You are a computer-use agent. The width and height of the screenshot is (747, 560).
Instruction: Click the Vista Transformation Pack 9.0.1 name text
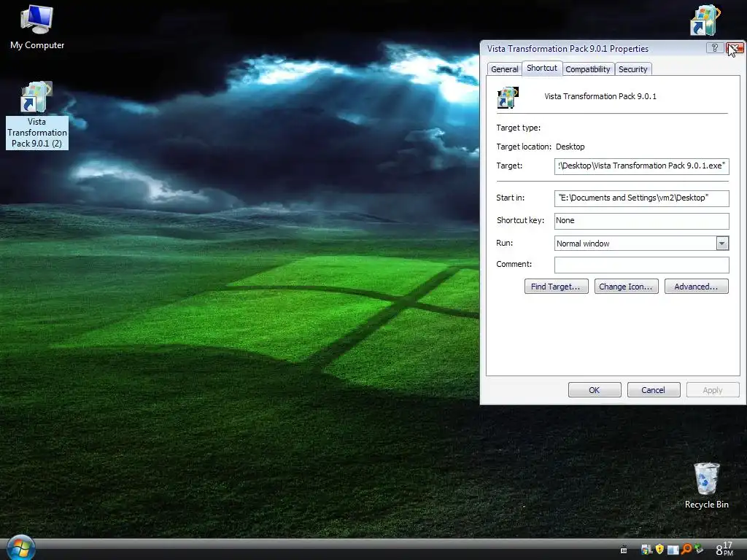point(600,96)
